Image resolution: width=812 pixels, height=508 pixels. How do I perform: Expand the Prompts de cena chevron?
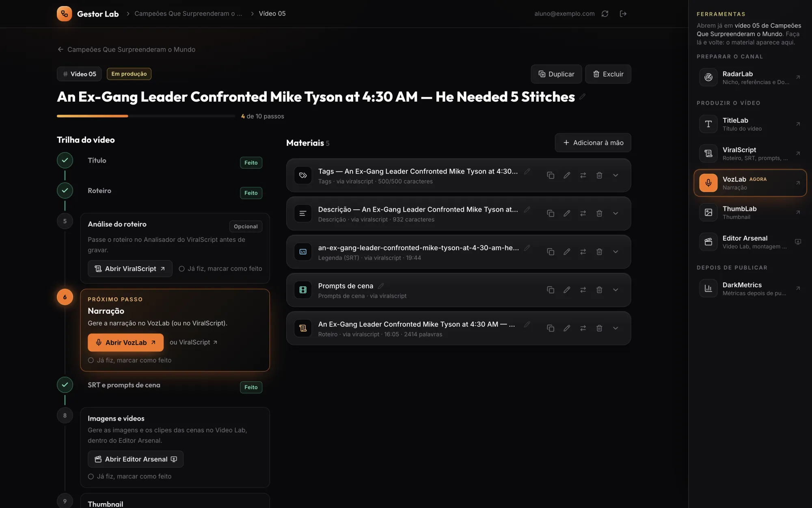point(615,290)
